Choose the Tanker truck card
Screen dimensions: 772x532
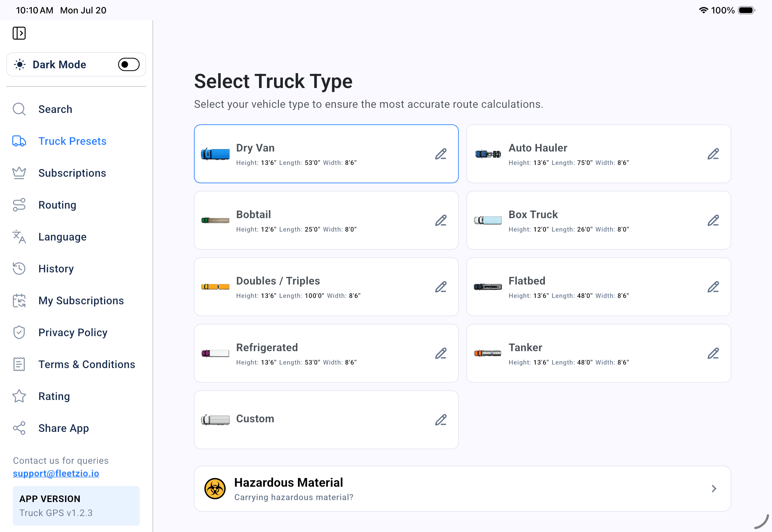coord(599,353)
